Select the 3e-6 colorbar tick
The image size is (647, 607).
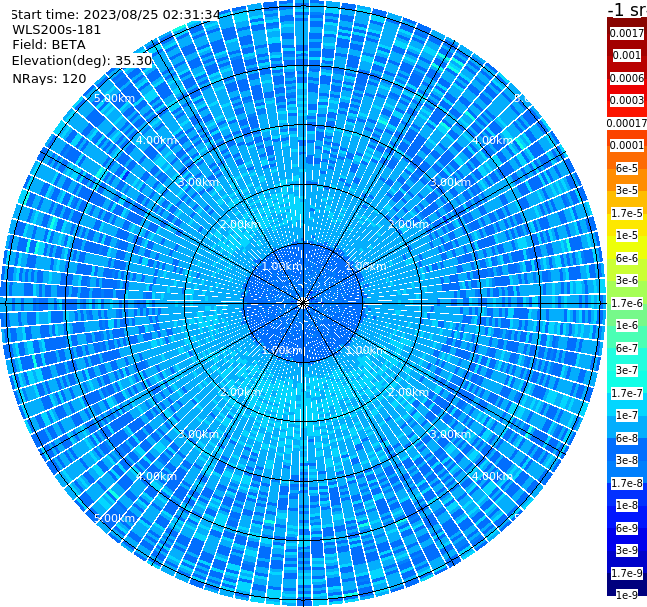pos(627,280)
